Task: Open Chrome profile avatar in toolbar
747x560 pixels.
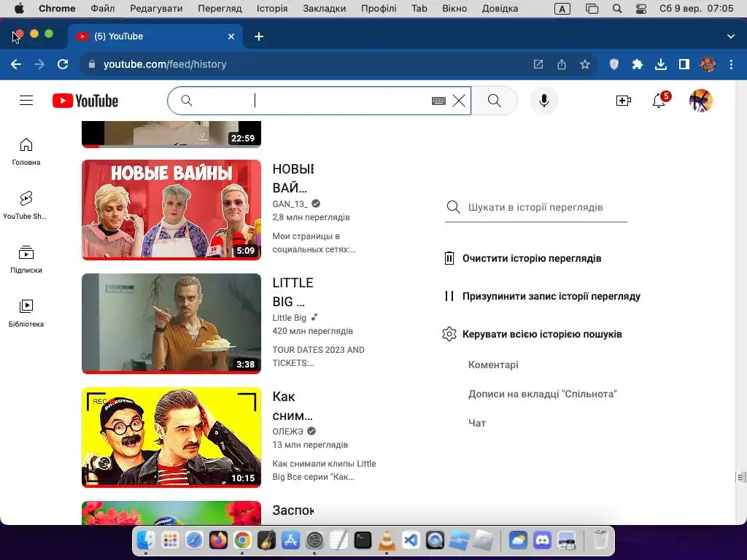Action: [x=708, y=64]
